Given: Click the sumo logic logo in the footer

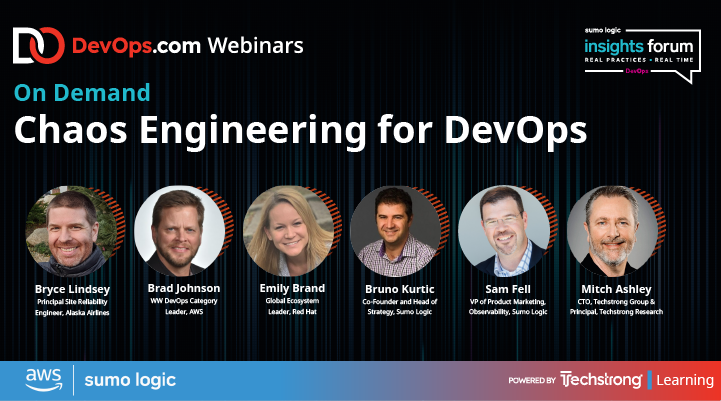Looking at the screenshot, I should 130,380.
